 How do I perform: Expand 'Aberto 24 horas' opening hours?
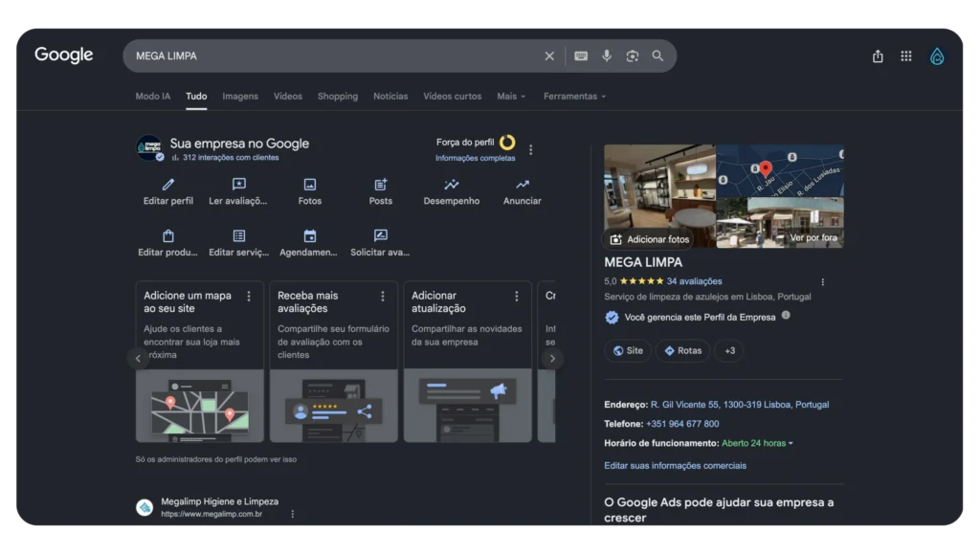[757, 443]
